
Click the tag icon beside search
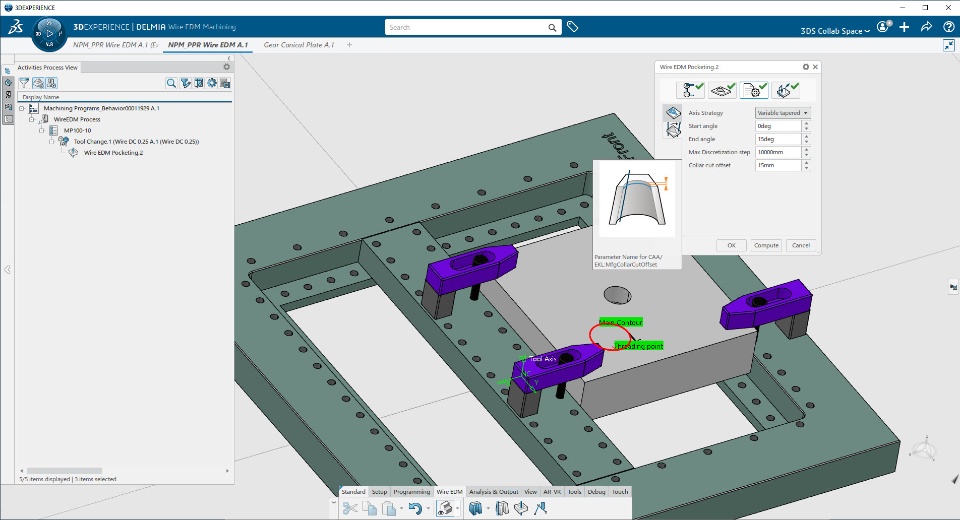tap(572, 27)
